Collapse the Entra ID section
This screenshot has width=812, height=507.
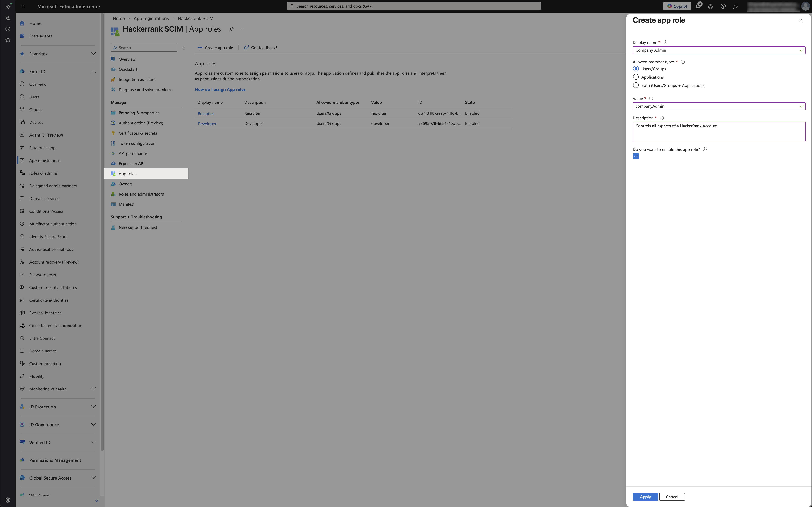click(93, 71)
